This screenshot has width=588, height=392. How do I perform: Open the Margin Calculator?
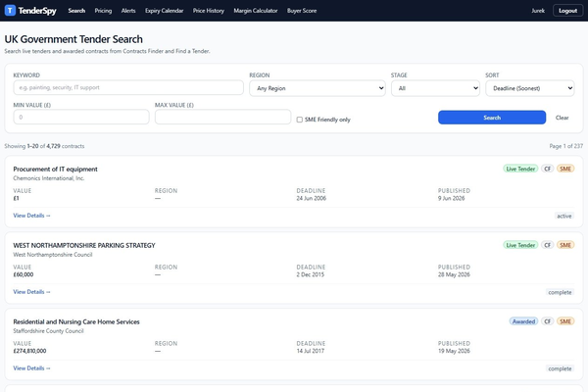pyautogui.click(x=256, y=11)
